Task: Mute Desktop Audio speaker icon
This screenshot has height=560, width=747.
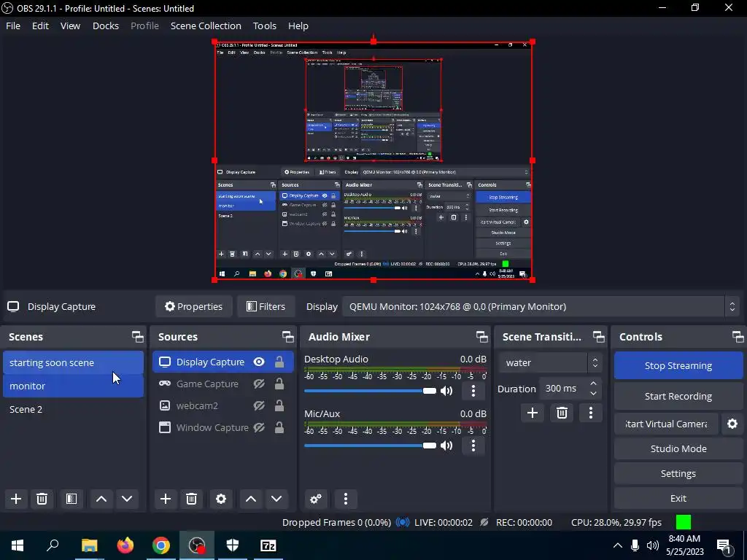Action: [x=446, y=391]
